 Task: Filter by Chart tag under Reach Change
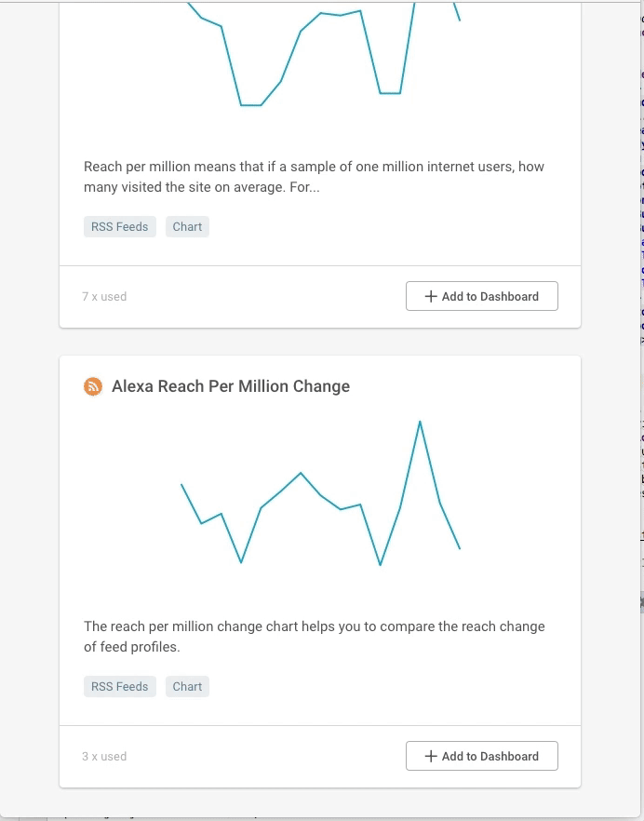point(187,686)
